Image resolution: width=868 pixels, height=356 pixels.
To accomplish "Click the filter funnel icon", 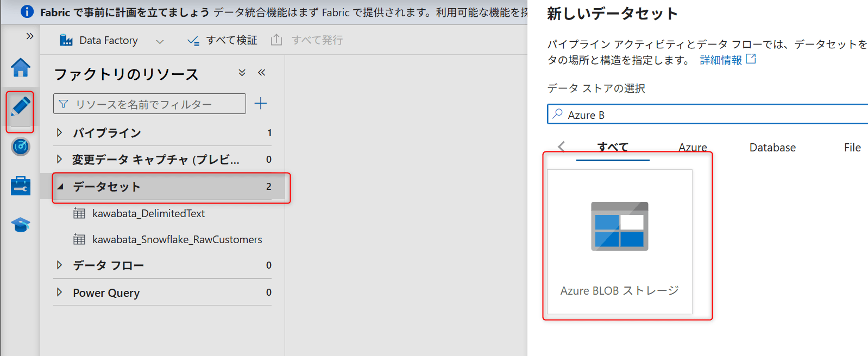I will (64, 104).
